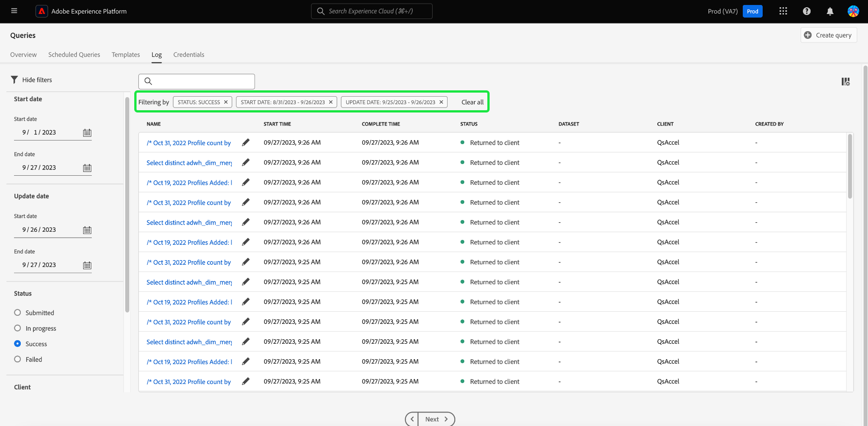Click the COMPLETE TIME column header
The height and width of the screenshot is (426, 868).
381,124
